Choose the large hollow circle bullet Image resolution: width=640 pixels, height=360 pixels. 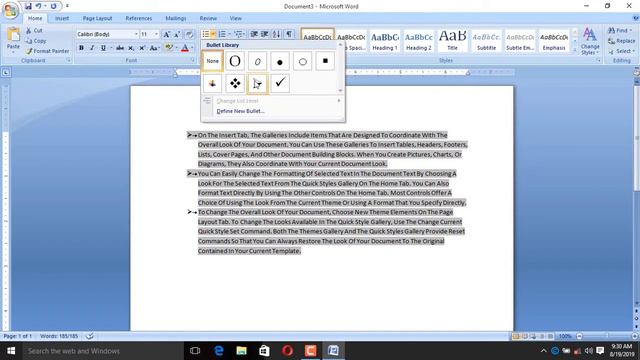tap(235, 61)
